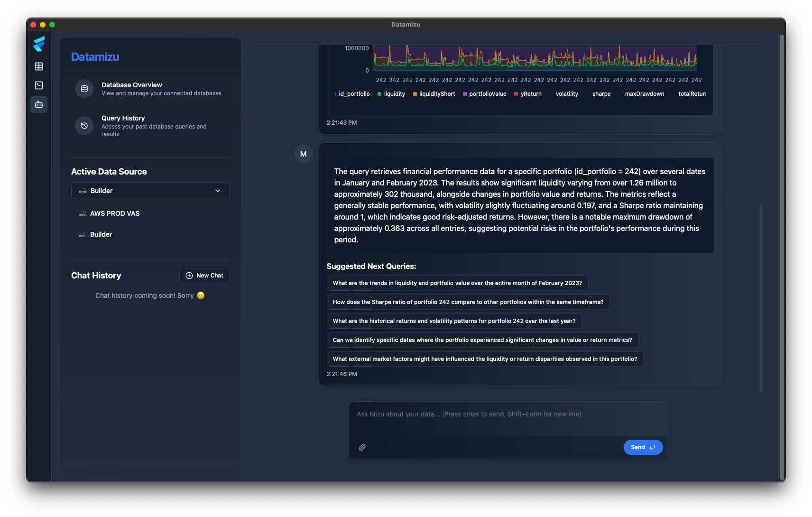The image size is (812, 517).
Task: Click the Chat history coming soon text
Action: 150,295
